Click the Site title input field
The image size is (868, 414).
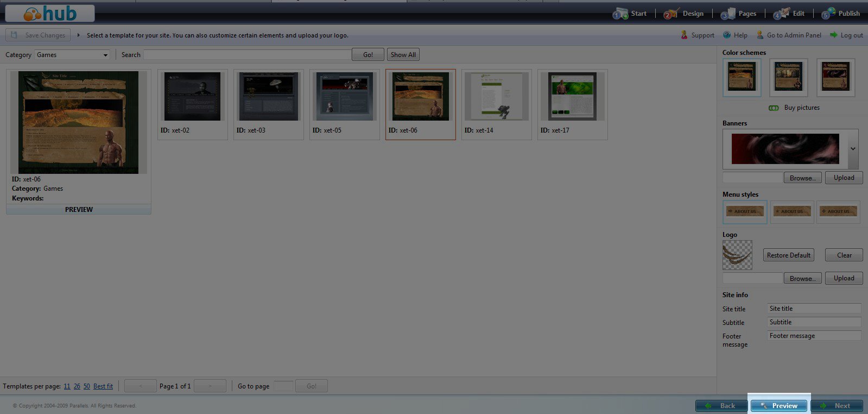pyautogui.click(x=813, y=309)
